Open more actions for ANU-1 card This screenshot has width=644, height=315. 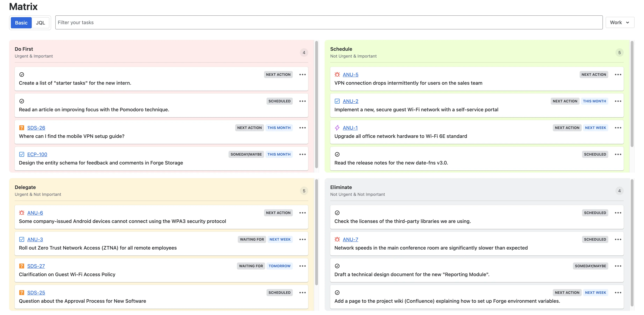tap(618, 128)
